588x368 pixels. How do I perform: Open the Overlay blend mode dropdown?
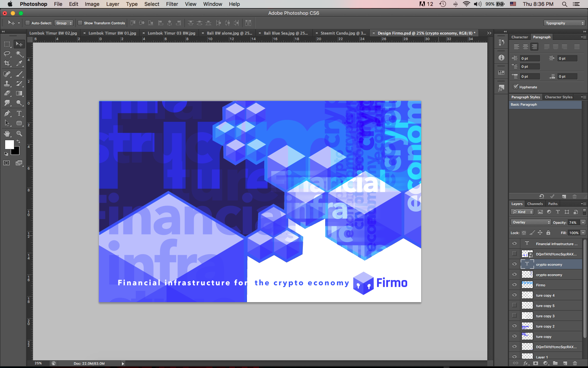tap(531, 222)
